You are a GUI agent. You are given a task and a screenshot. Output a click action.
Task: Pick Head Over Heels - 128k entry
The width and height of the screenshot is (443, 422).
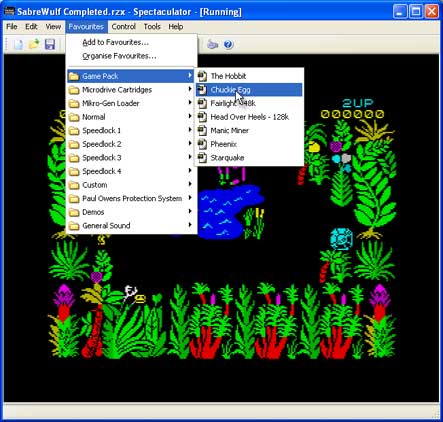(x=249, y=117)
